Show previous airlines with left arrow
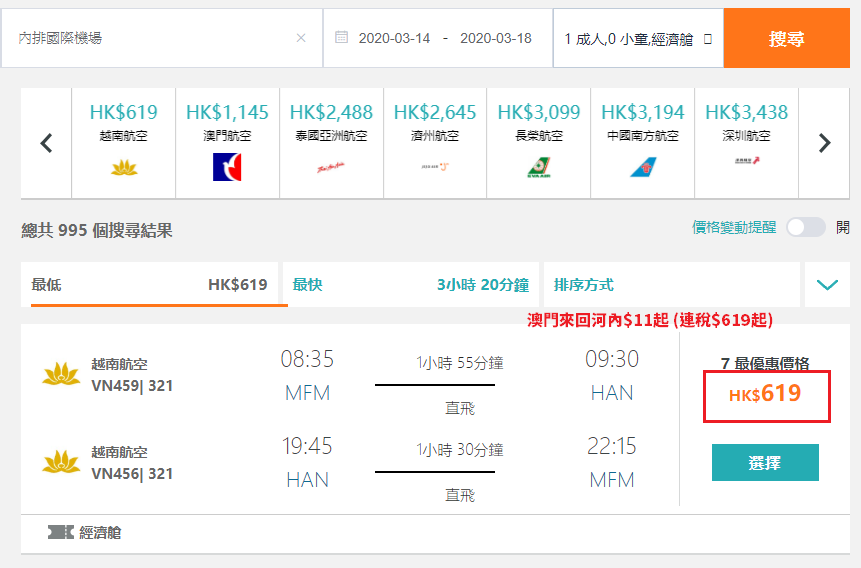The height and width of the screenshot is (568, 861). [47, 143]
